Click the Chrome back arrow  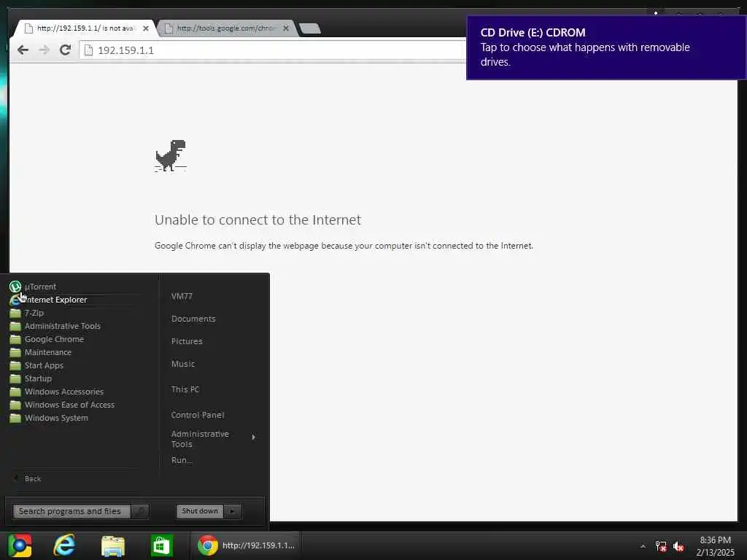(23, 50)
